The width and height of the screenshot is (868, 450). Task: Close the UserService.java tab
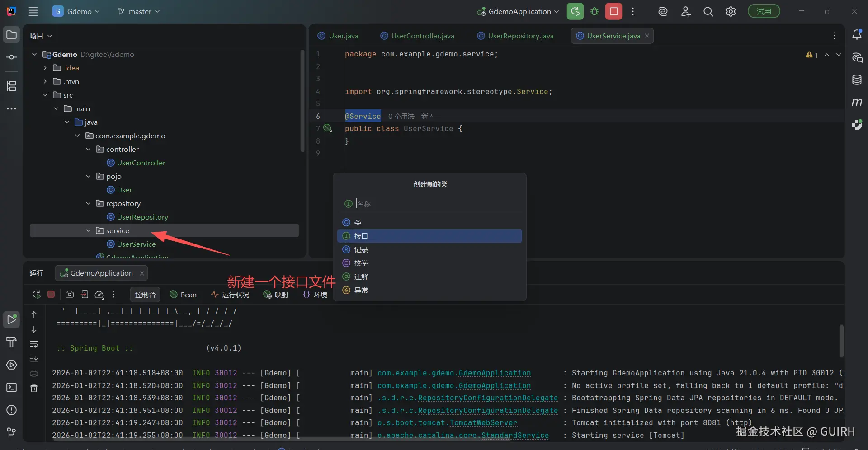click(x=647, y=36)
